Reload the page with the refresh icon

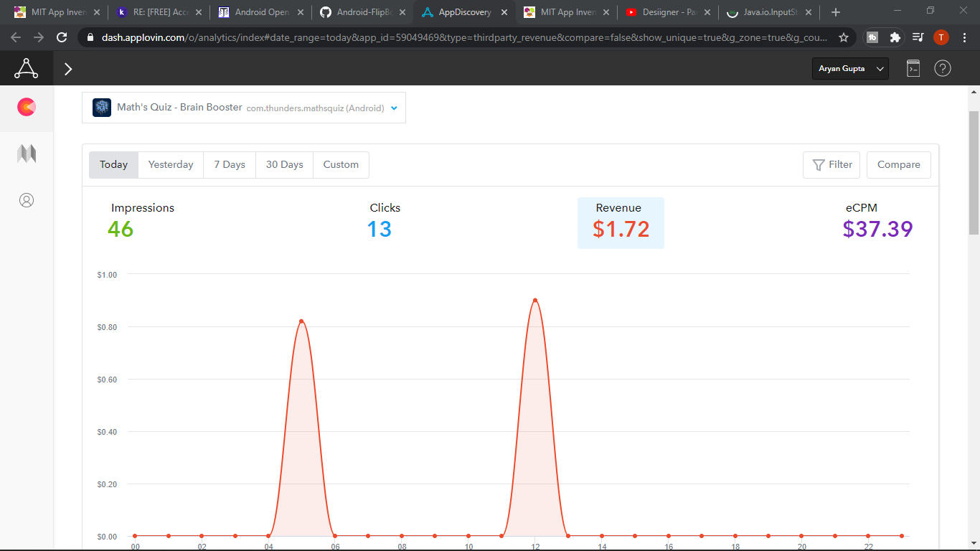pyautogui.click(x=62, y=37)
